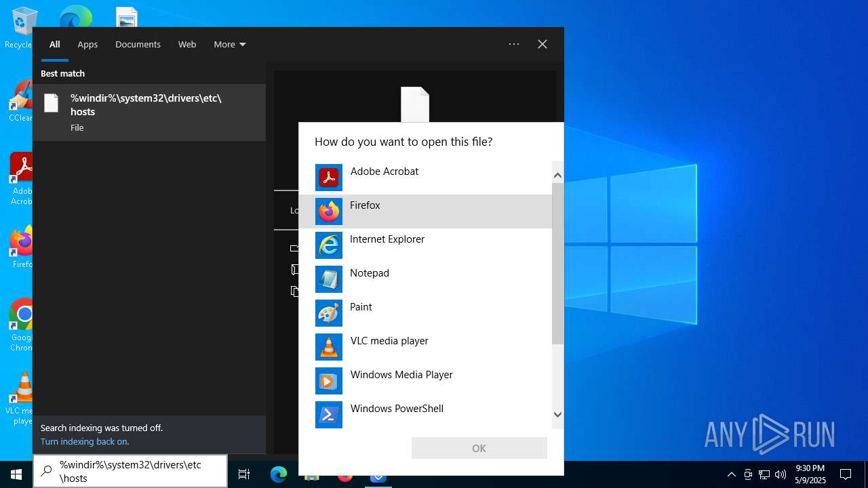Open Google Chrome desktop shortcut
This screenshot has height=488, width=868.
tap(22, 325)
